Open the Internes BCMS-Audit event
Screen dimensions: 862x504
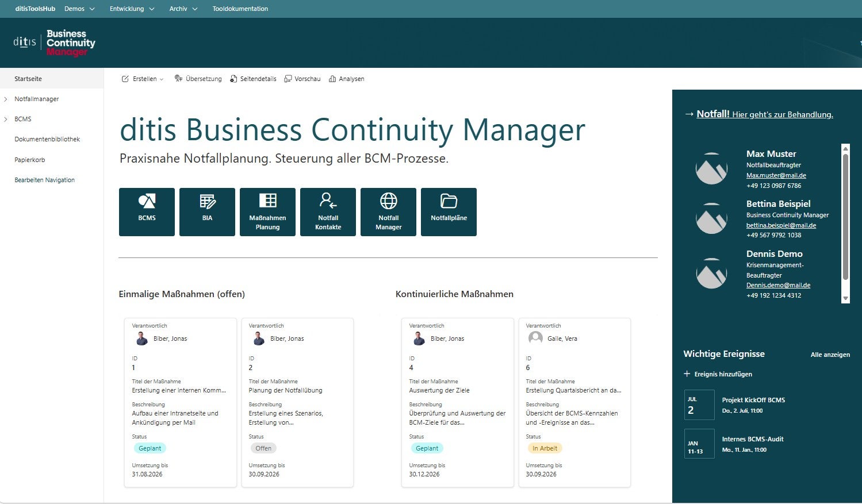click(x=753, y=439)
